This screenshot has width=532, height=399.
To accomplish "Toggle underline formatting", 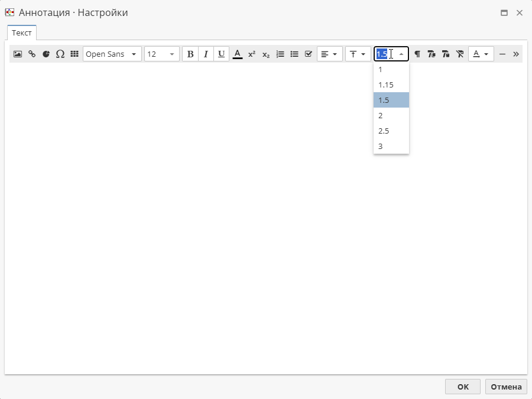I will tap(221, 54).
